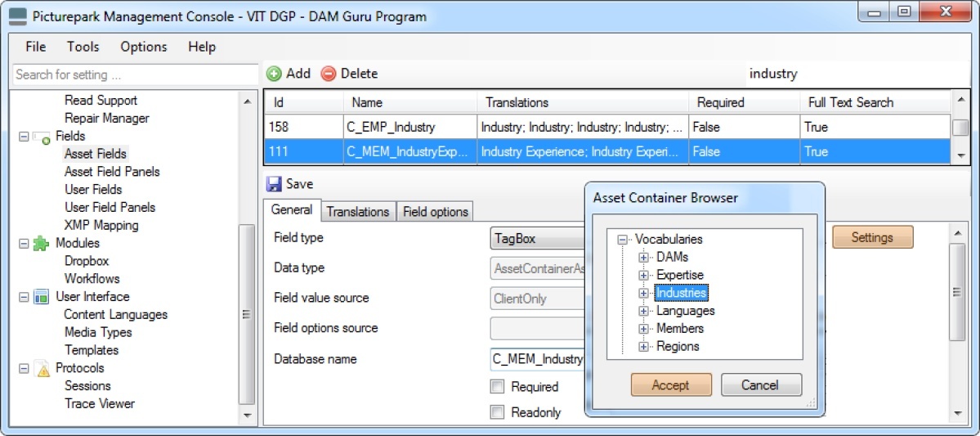Select Dropbox under Modules
The image size is (980, 436).
pyautogui.click(x=87, y=261)
